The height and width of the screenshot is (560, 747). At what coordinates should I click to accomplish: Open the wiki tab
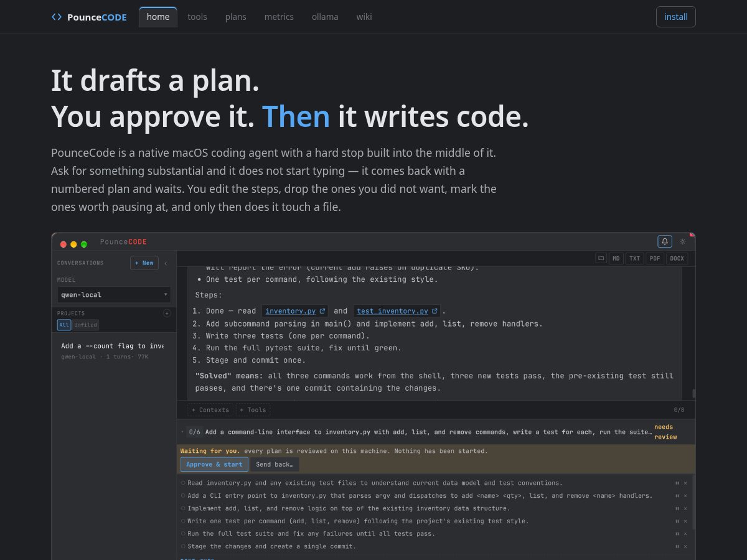364,17
